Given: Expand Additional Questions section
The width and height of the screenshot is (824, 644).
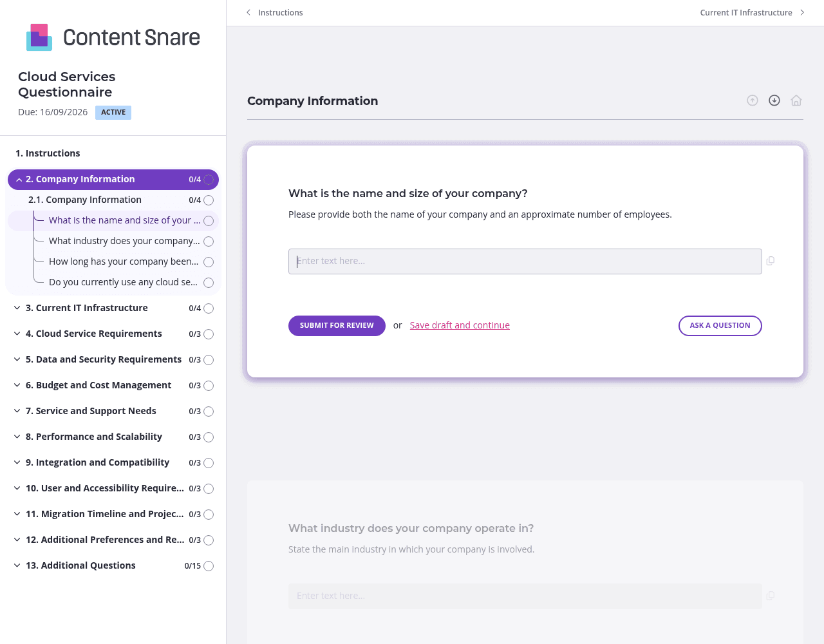Looking at the screenshot, I should 17,565.
